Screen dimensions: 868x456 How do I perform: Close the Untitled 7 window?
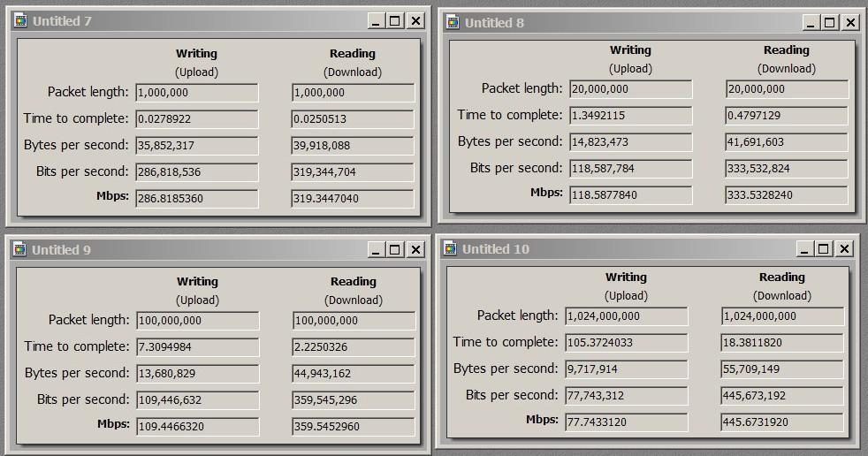pos(415,21)
